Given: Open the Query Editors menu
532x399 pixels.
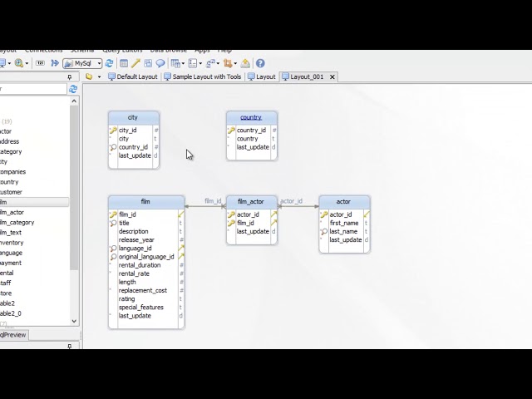Looking at the screenshot, I should (122, 50).
